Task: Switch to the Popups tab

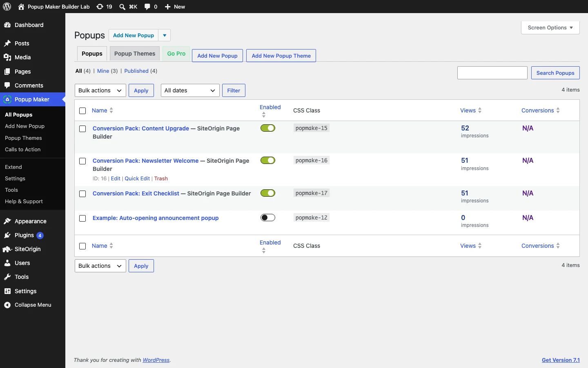Action: [92, 54]
